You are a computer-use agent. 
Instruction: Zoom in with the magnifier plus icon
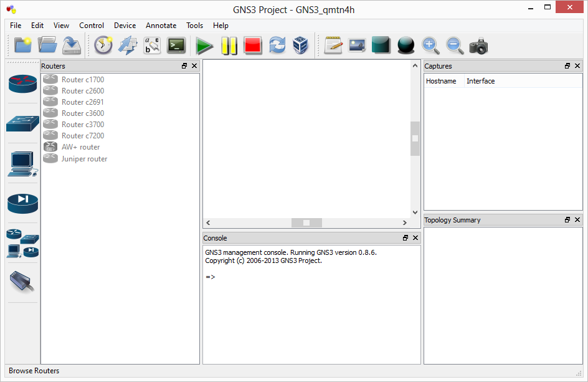click(430, 45)
